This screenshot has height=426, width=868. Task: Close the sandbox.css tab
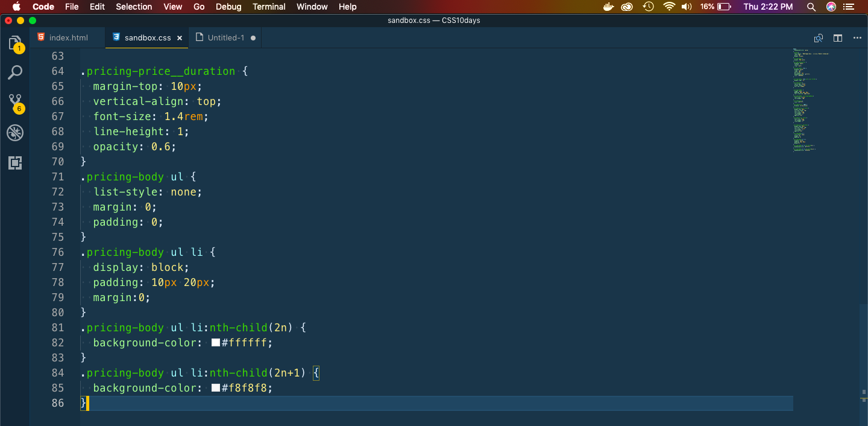tap(179, 38)
